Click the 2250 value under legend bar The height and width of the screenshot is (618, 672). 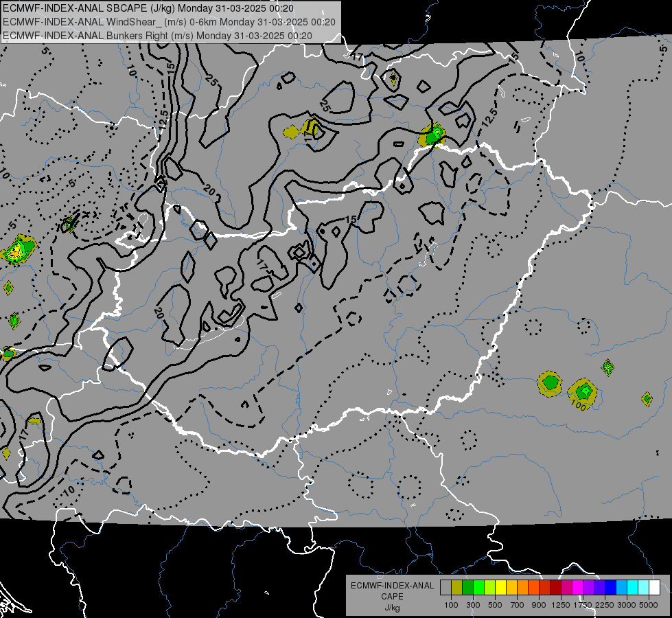605,605
